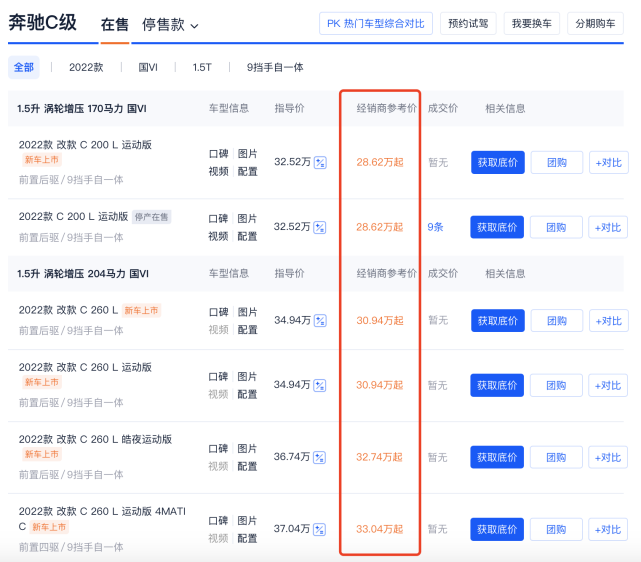Open 配置 for 改款 C 200 L 运动版

248,172
